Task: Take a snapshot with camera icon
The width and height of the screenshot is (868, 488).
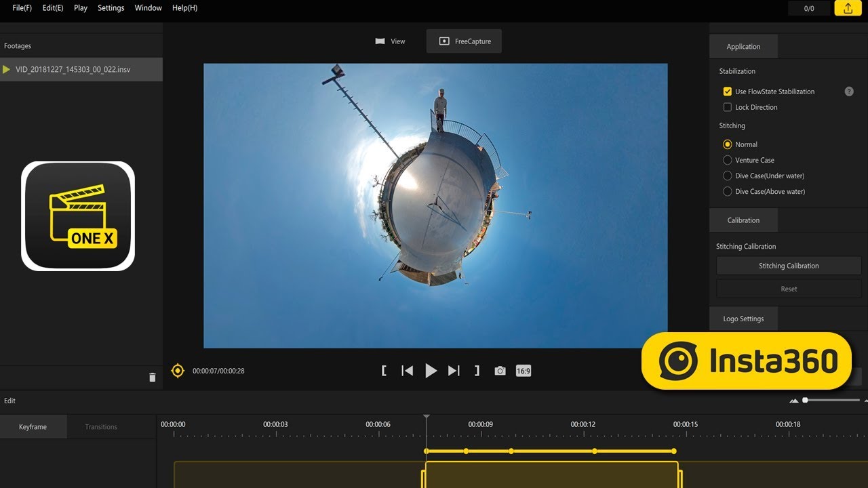Action: 500,371
